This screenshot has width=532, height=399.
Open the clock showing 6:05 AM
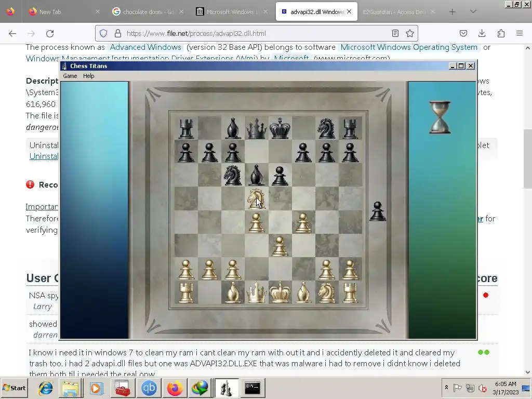click(505, 388)
